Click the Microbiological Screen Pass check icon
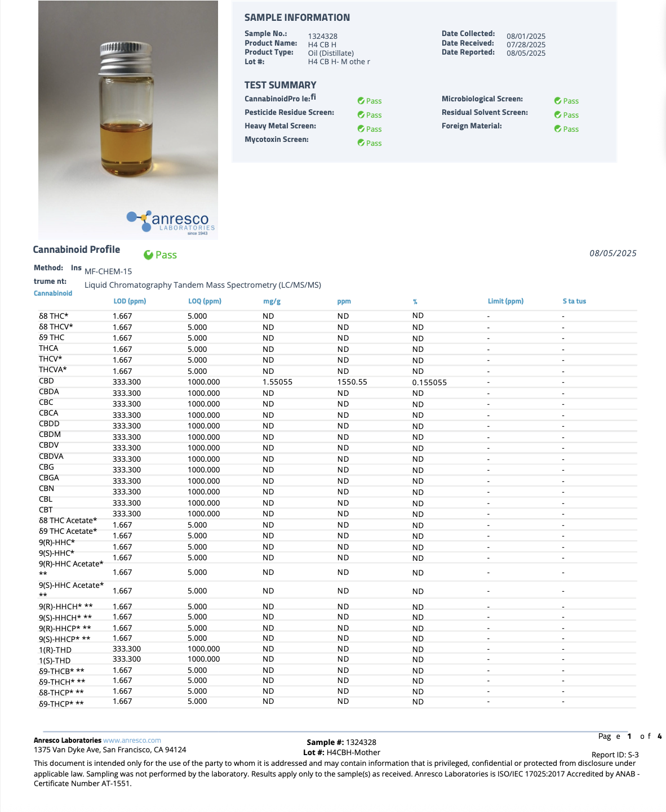The height and width of the screenshot is (812, 666). [557, 101]
